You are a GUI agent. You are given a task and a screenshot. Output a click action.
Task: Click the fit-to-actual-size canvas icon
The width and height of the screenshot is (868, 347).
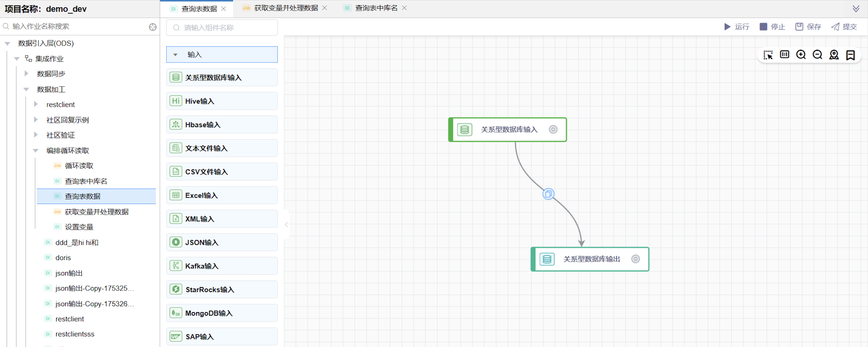point(785,55)
